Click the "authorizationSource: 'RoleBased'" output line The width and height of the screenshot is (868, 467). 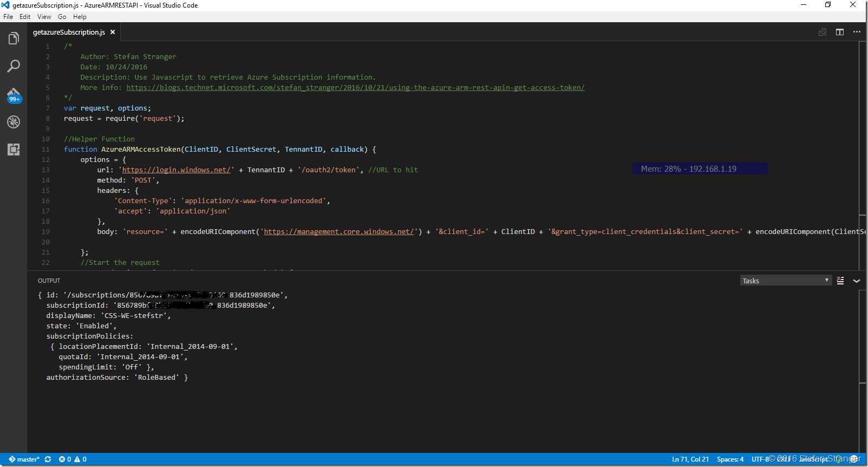pyautogui.click(x=117, y=377)
